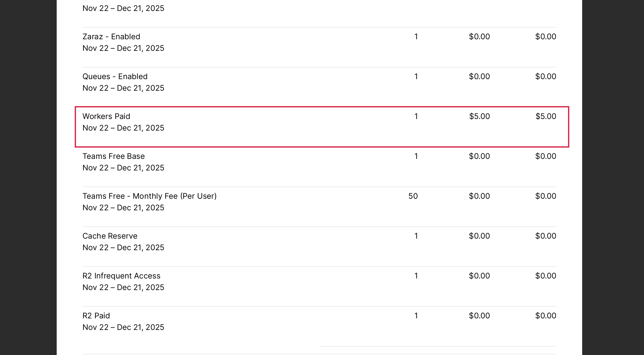The height and width of the screenshot is (355, 644).
Task: Click the Workers Paid line item name
Action: point(106,116)
